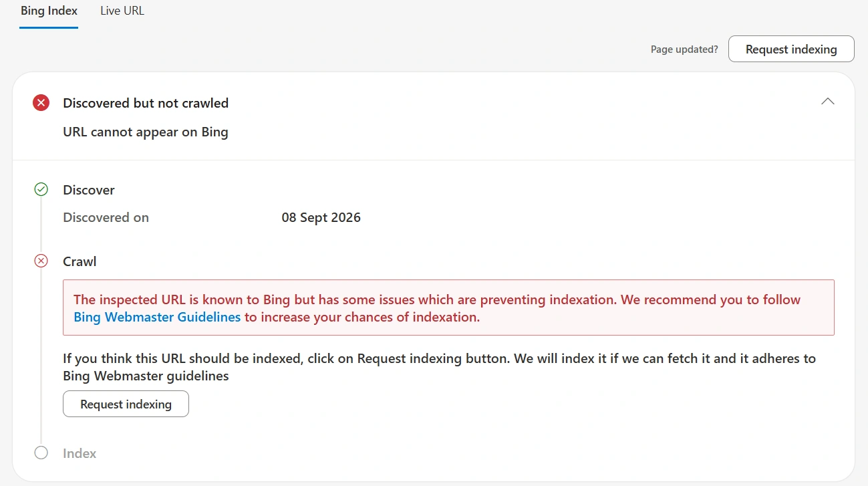Click the 'If you think this URL should be indexed' paragraph
The width and height of the screenshot is (868, 486).
[x=439, y=367]
